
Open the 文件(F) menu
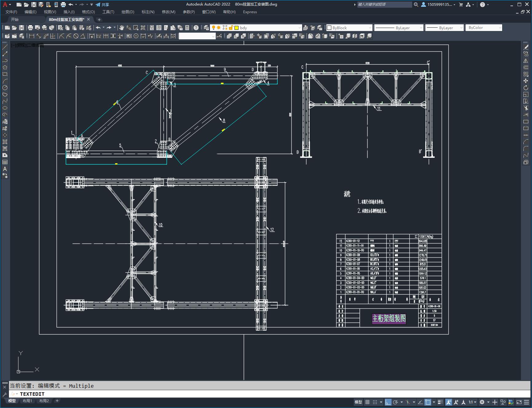(x=11, y=12)
